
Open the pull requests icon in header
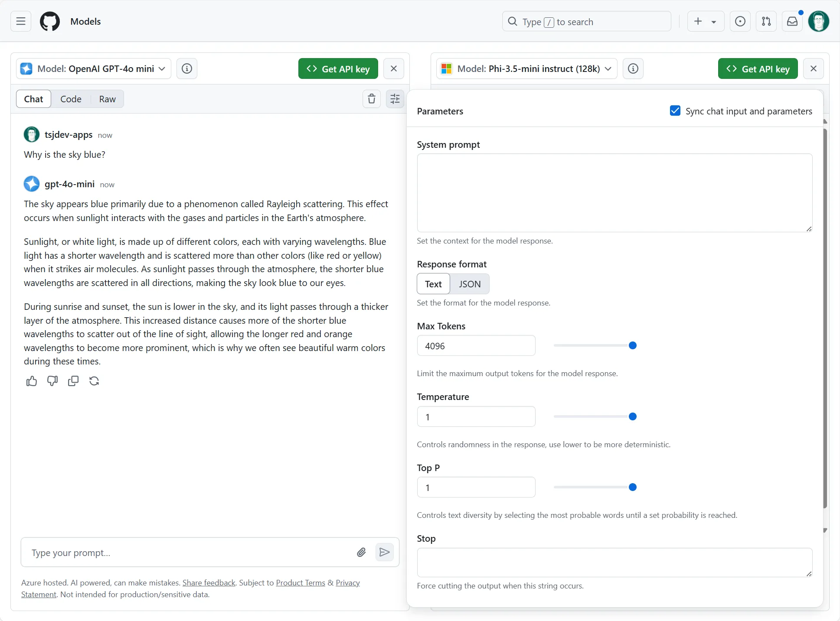[766, 21]
